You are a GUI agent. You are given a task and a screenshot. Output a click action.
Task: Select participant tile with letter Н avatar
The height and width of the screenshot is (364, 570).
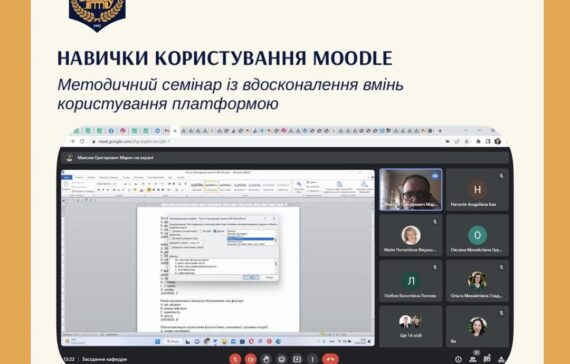tap(477, 190)
